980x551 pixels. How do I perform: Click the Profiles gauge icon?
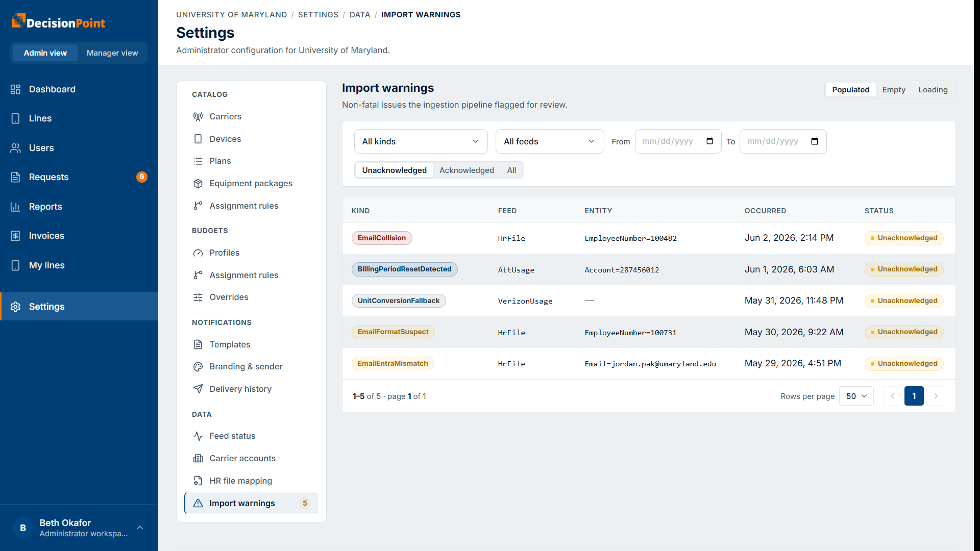(x=198, y=253)
